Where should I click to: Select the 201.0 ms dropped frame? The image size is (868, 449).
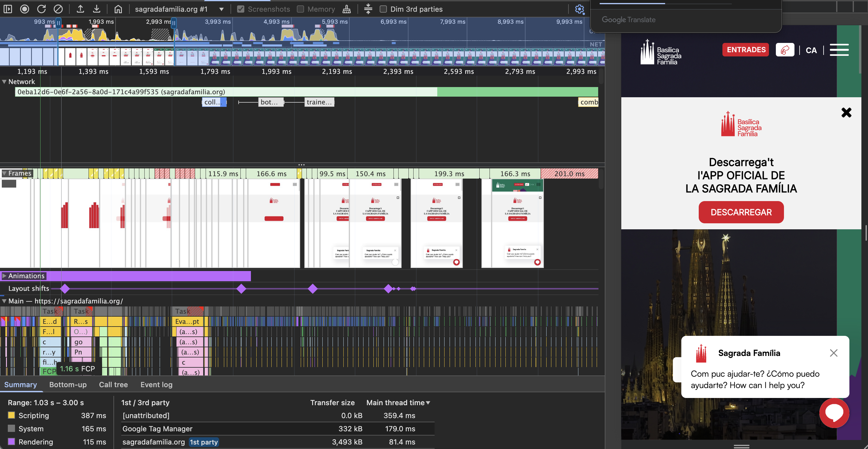coord(569,174)
